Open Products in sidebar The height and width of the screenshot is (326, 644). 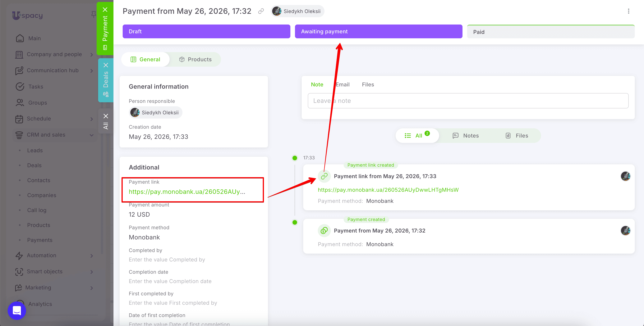point(39,225)
